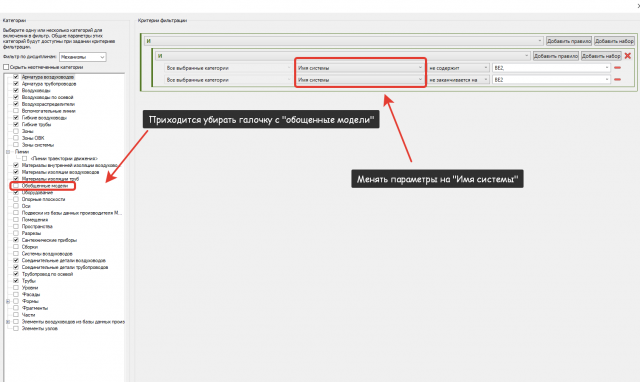
Task: Remove the 'не заканчивается на' rule with red minus
Action: [x=617, y=80]
